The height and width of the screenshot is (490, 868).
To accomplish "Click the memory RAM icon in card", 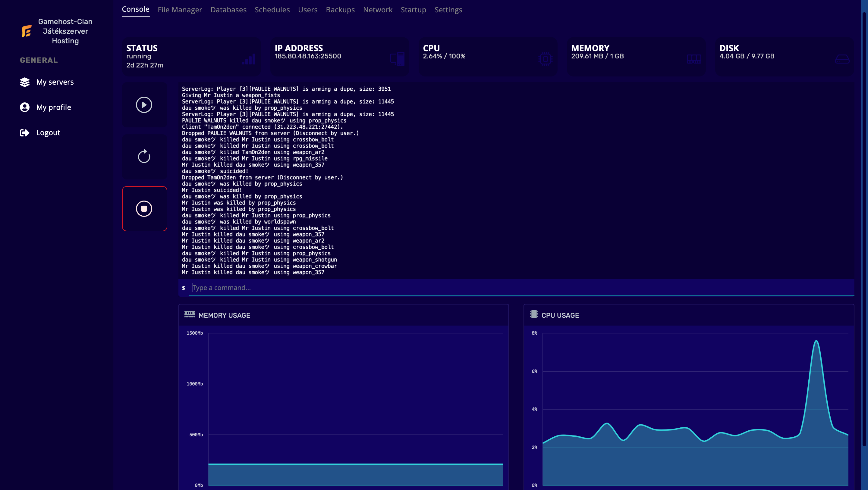I will (694, 59).
